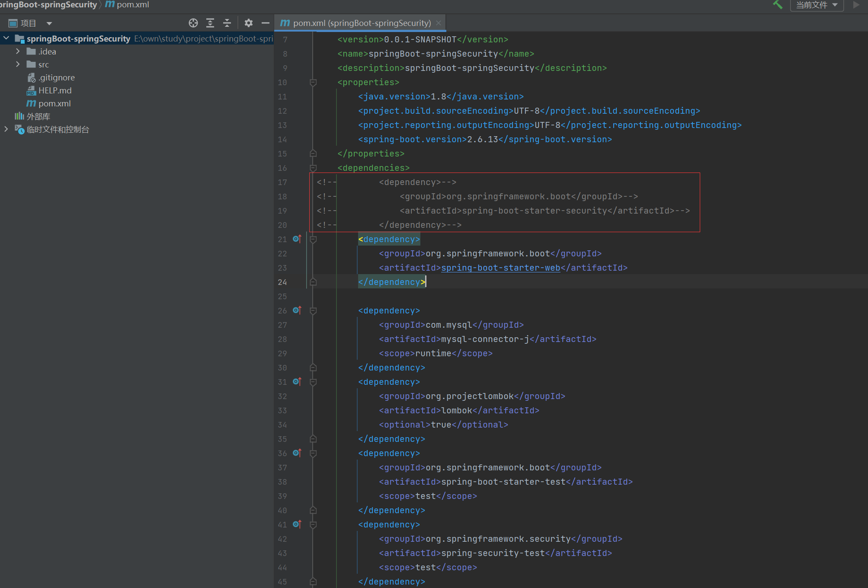Fold the dependencies block on line 16
This screenshot has width=868, height=588.
point(313,168)
